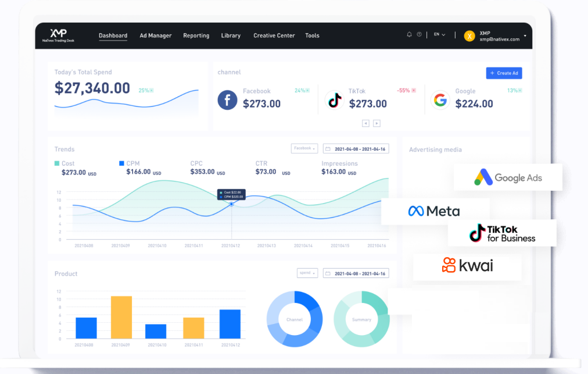Expand the XMP account menu arrow
This screenshot has width=588, height=374.
click(525, 36)
